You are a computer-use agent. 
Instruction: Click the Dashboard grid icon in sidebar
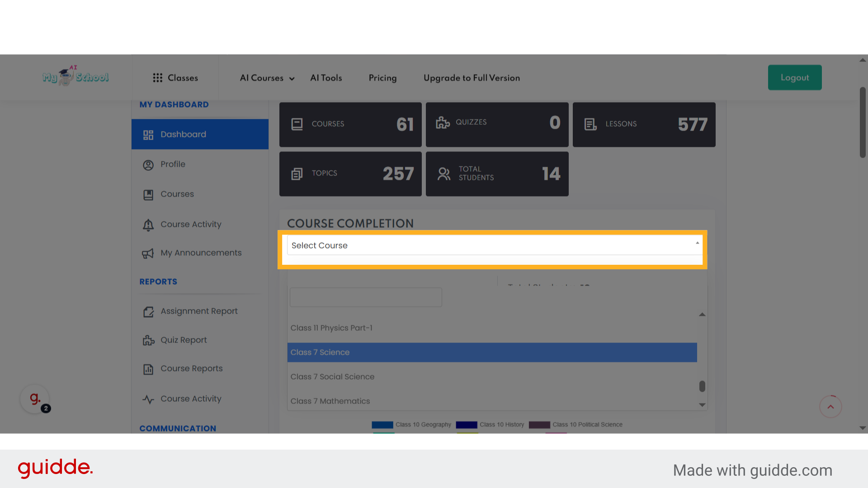click(148, 135)
